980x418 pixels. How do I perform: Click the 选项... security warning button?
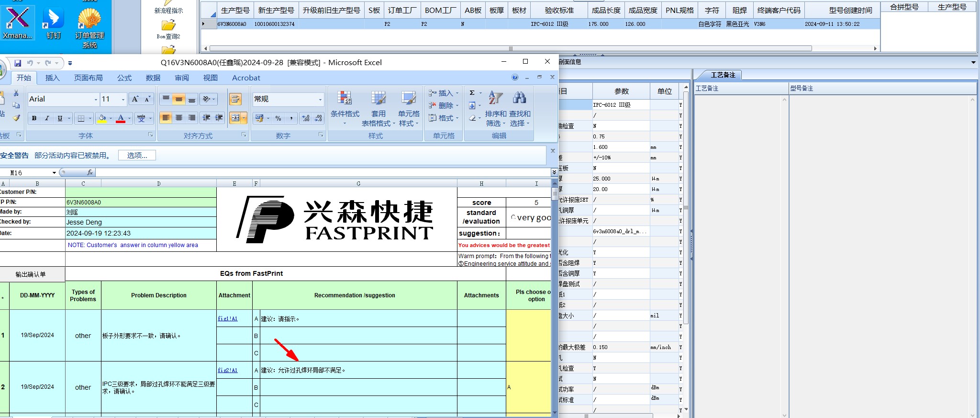pos(137,155)
